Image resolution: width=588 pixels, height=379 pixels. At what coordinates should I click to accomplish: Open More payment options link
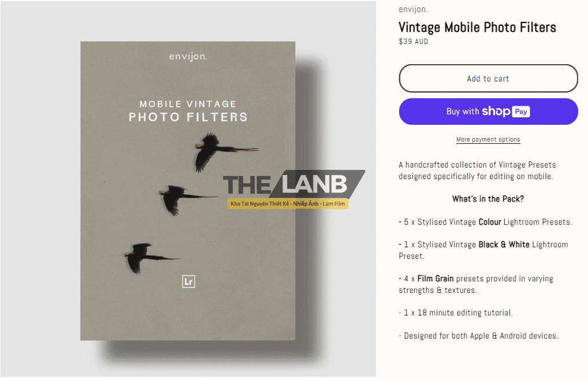coord(488,140)
